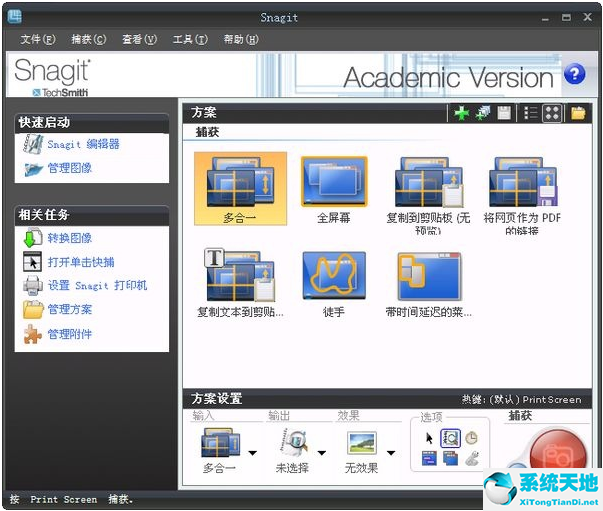
Task: Click the 打开单击快捕 cursor icon
Action: [32, 262]
